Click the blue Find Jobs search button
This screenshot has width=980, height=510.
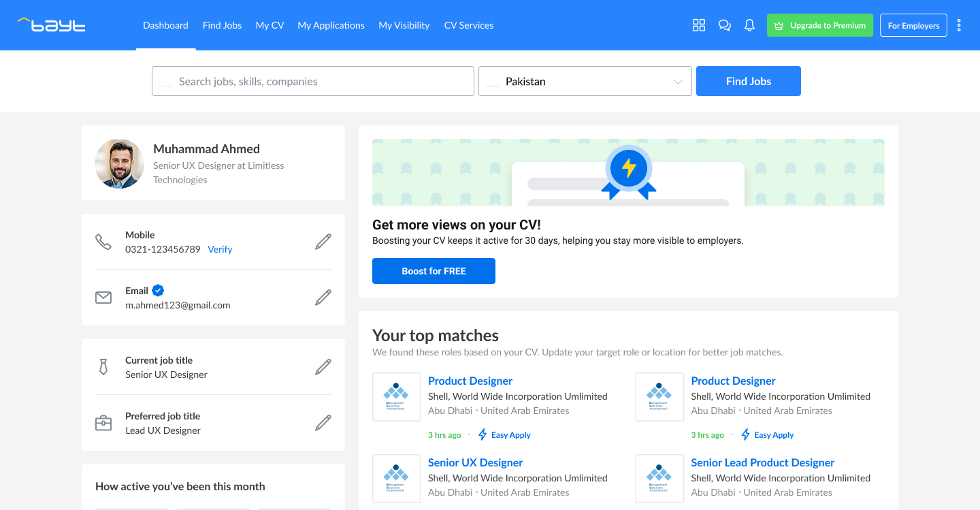click(749, 81)
